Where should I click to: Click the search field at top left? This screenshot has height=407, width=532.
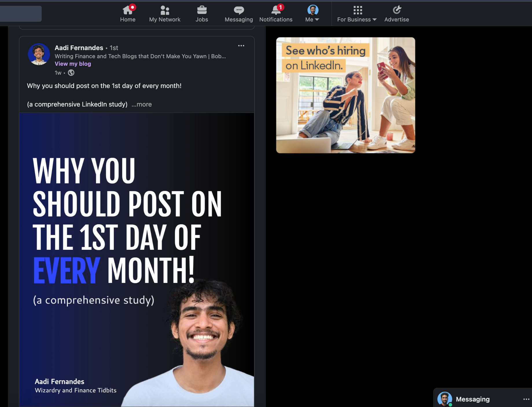click(x=21, y=14)
